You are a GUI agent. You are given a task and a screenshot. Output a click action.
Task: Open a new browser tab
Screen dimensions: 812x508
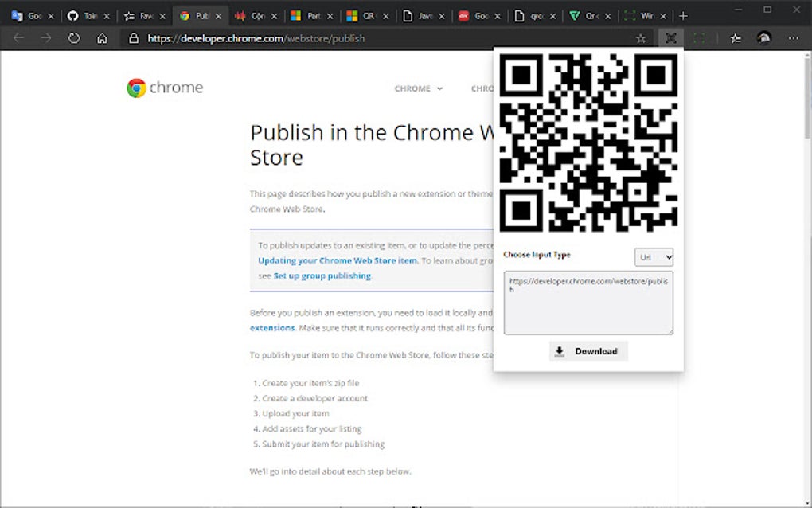pyautogui.click(x=683, y=16)
